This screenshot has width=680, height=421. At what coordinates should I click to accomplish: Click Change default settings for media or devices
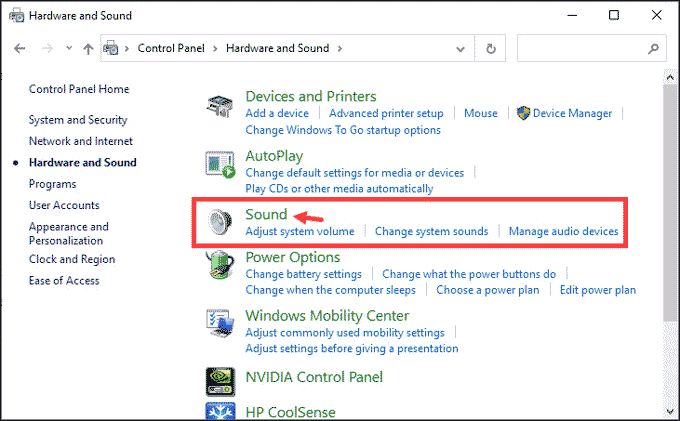tap(355, 173)
